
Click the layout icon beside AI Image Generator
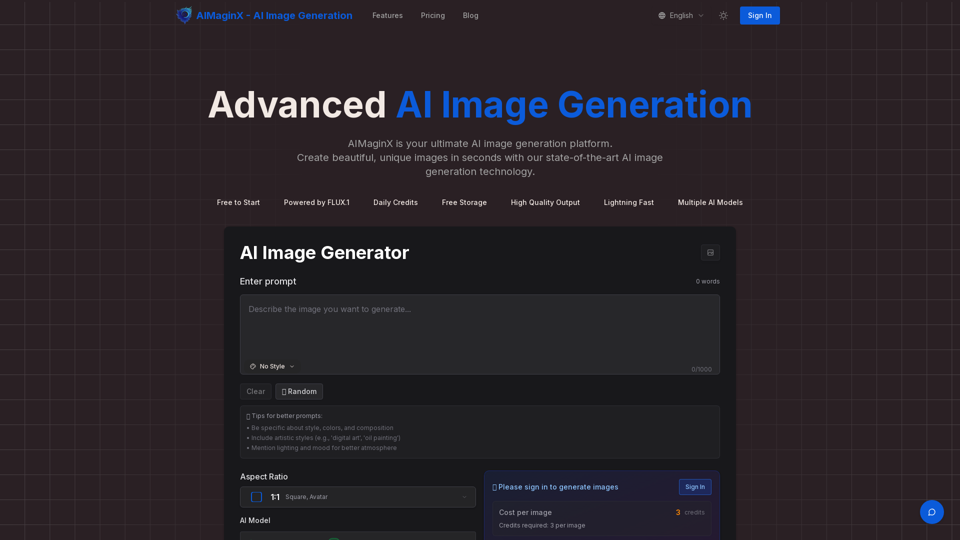710,253
